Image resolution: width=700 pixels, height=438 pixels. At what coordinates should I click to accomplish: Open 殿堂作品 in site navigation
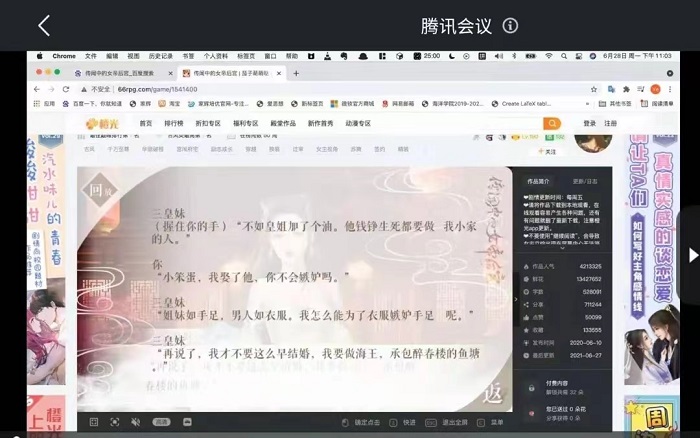pyautogui.click(x=283, y=124)
